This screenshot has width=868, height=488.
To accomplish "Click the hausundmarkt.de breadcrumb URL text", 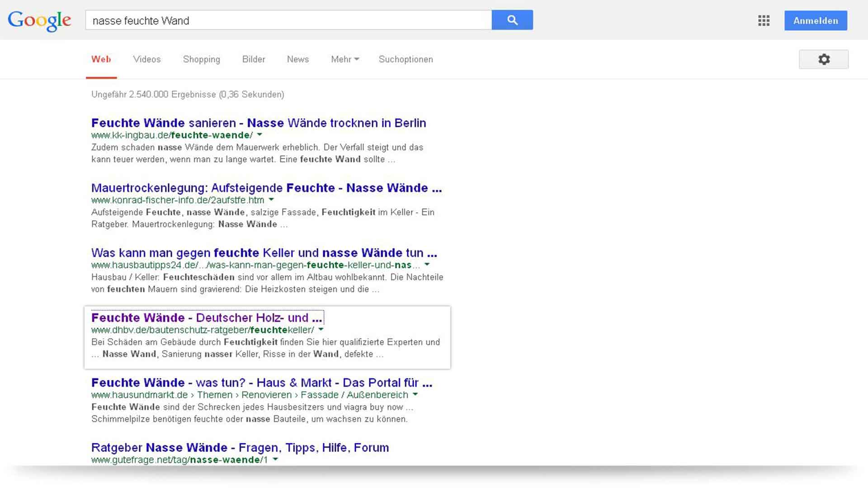I will pyautogui.click(x=250, y=395).
